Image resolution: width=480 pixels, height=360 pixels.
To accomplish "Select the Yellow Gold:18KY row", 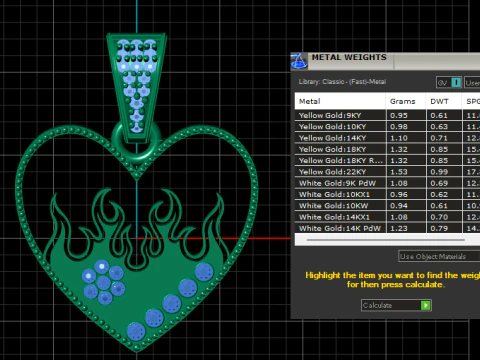I will (387, 149).
